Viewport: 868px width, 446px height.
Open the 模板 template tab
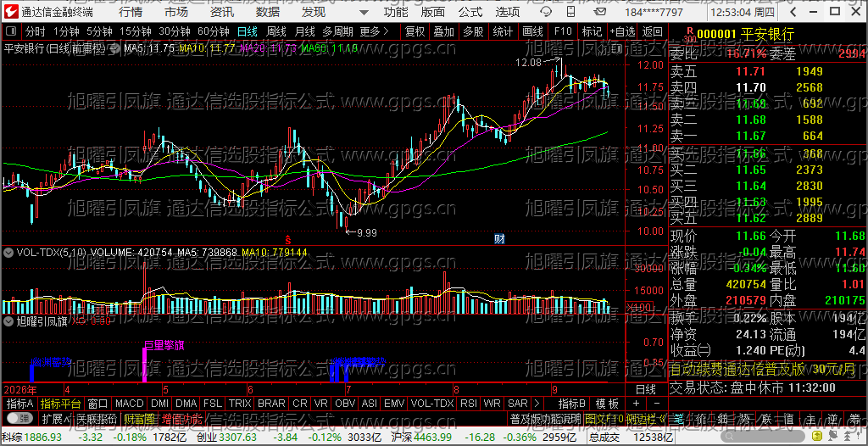click(607, 404)
